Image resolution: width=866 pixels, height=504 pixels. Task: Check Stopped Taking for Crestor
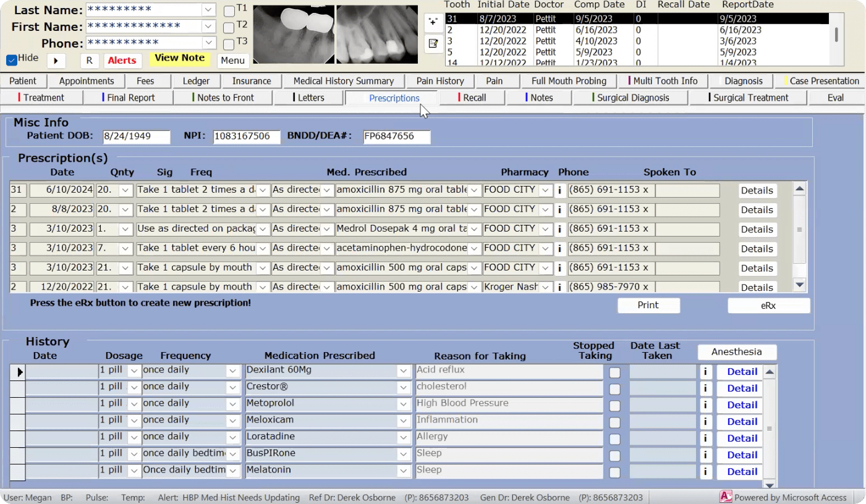click(x=614, y=389)
